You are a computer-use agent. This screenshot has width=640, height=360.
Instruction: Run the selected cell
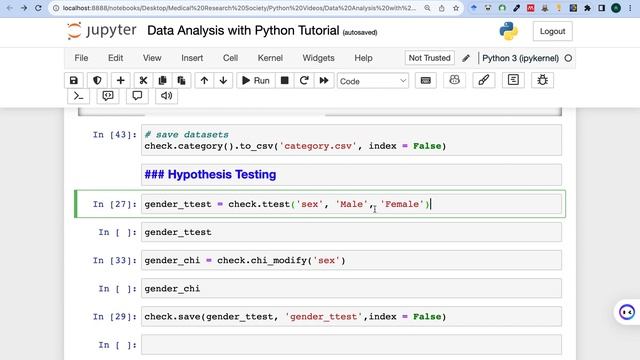[256, 80]
